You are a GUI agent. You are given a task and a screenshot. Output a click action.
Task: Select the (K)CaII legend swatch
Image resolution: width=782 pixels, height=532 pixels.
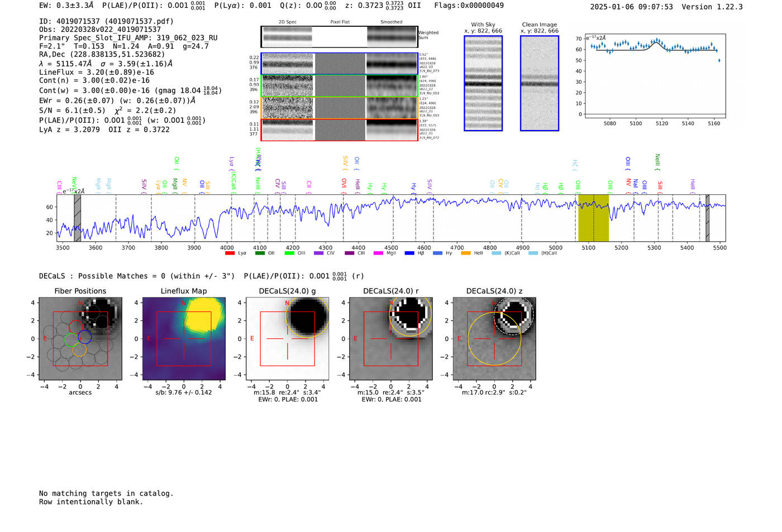tap(497, 253)
